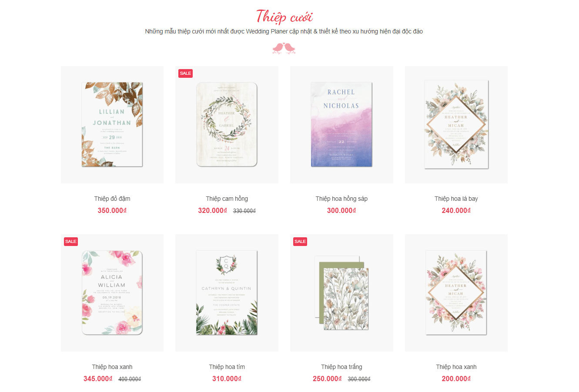Screen dimensions: 579x392
Task: Click the Thiệp cam hồng product title
Action: 227,199
